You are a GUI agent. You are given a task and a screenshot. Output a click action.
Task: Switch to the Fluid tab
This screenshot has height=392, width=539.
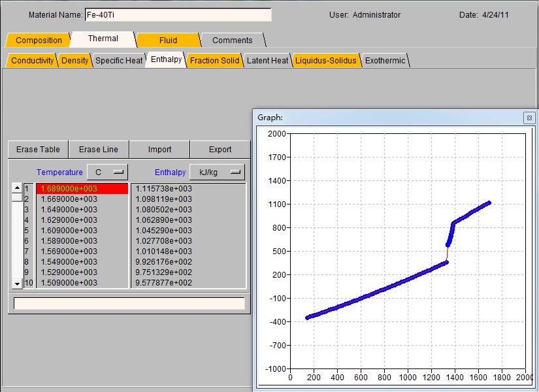point(168,41)
